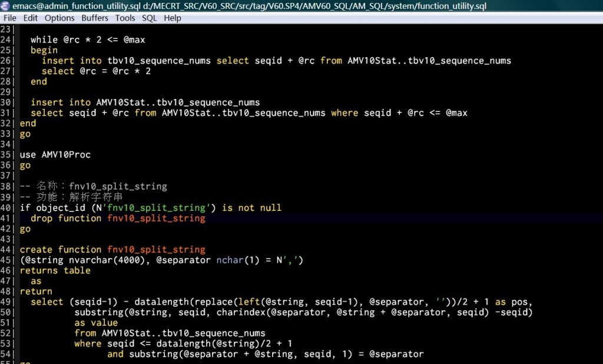Open the Buffers menu
The width and height of the screenshot is (603, 364).
[x=94, y=18]
